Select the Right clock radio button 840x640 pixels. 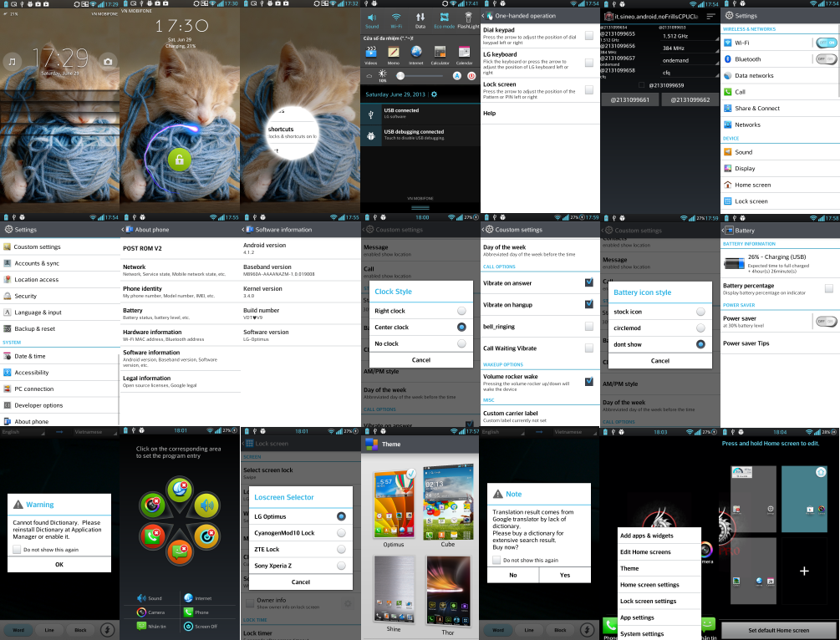pos(461,311)
